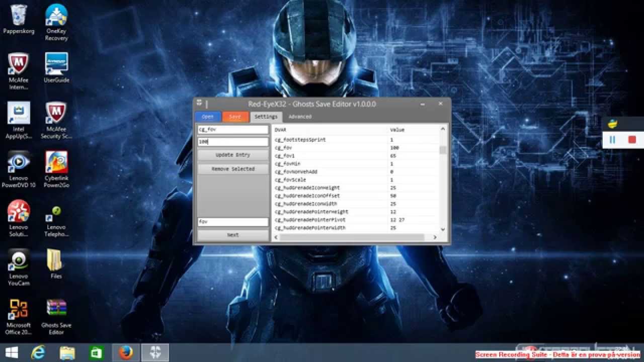This screenshot has height=362, width=644.
Task: Close the Ghosts Save Editor window
Action: click(x=440, y=104)
